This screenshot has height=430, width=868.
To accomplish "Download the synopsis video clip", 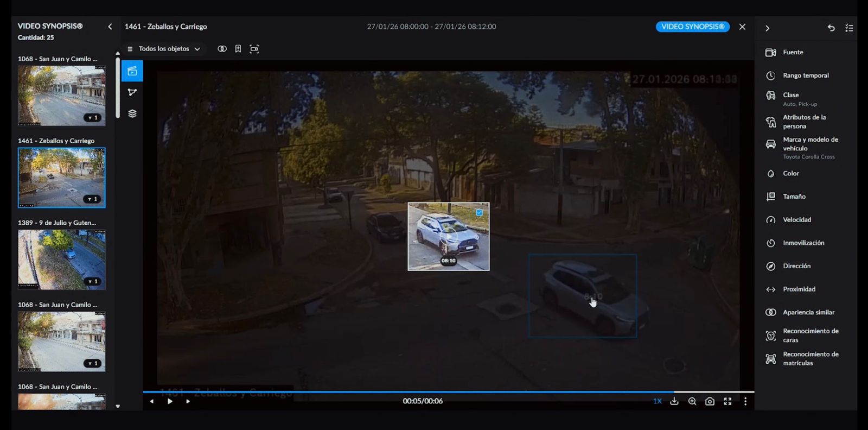I will [674, 401].
